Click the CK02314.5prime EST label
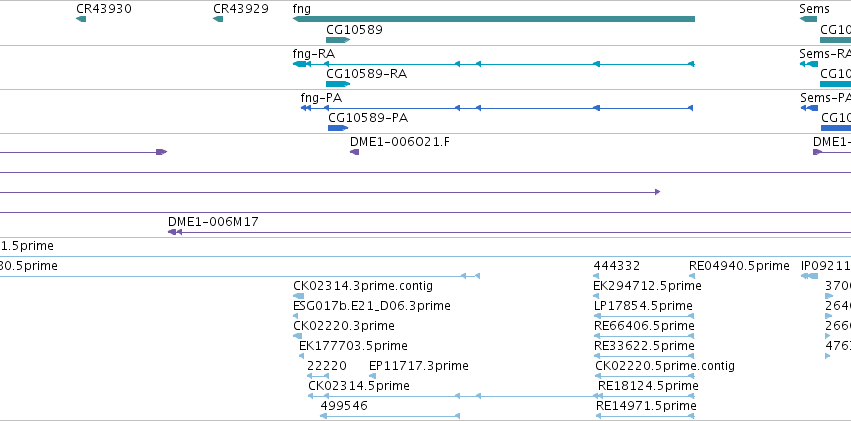The width and height of the screenshot is (851, 421). point(359,386)
